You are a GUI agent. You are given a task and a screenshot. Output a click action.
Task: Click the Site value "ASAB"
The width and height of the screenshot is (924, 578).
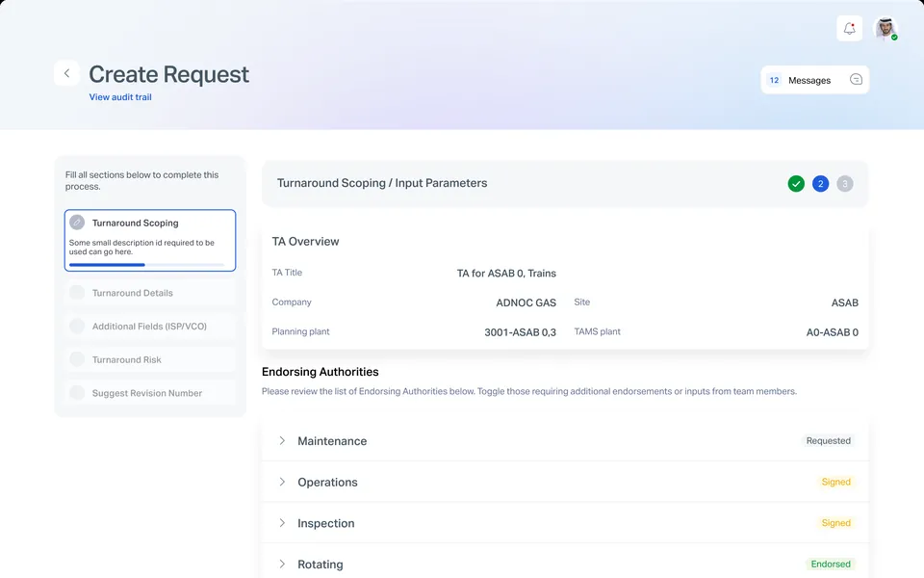click(x=844, y=302)
